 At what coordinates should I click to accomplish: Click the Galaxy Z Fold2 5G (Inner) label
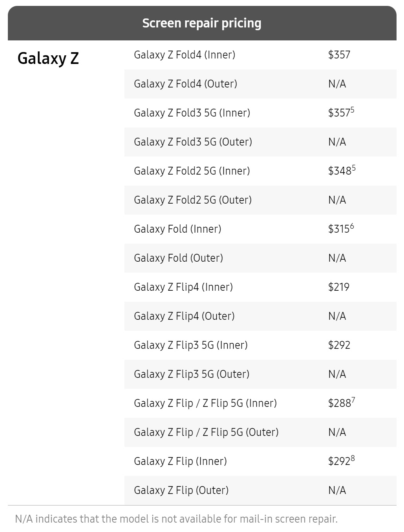pos(192,171)
